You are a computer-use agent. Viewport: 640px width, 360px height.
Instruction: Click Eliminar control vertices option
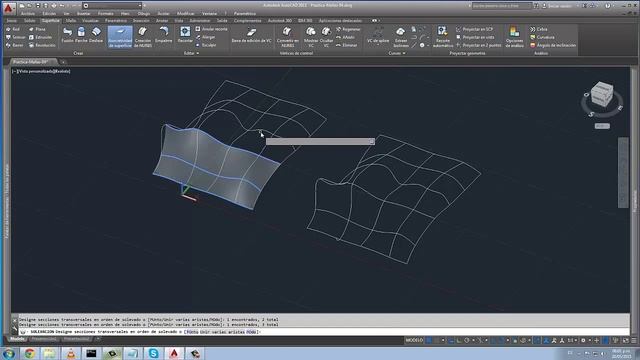point(347,45)
